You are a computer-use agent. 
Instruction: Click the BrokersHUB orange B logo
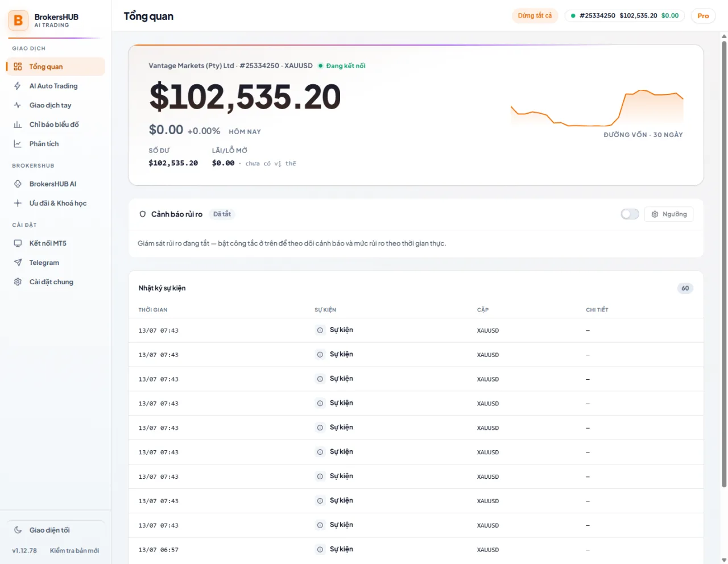(x=18, y=20)
